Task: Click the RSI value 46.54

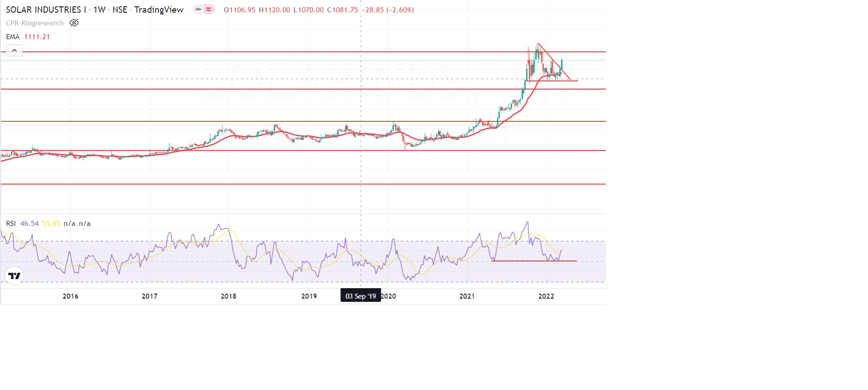Action: click(x=30, y=224)
